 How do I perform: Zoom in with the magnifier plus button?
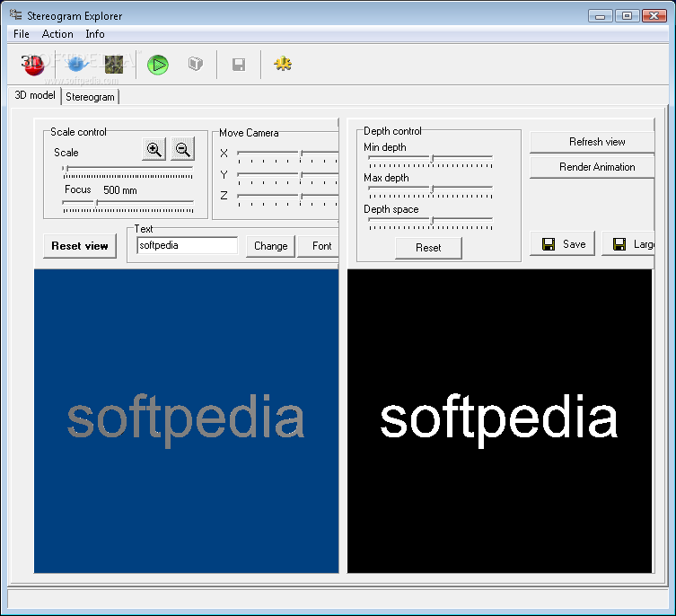pos(154,149)
